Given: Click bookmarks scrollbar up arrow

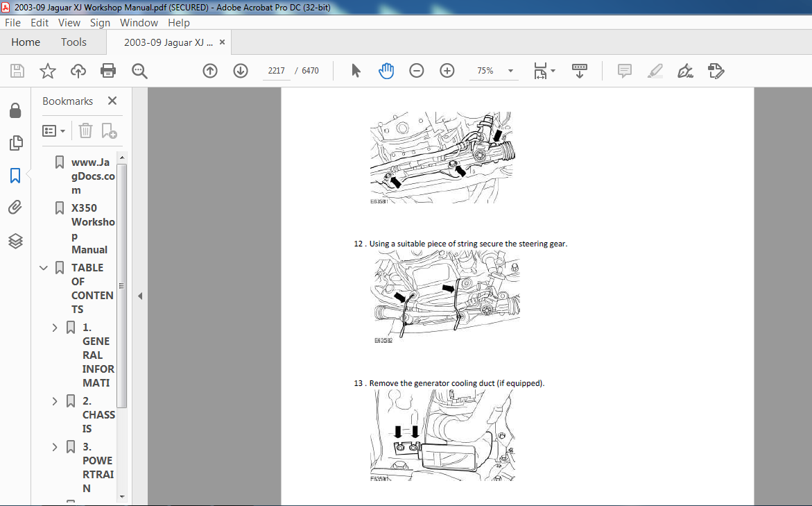Looking at the screenshot, I should click(122, 157).
